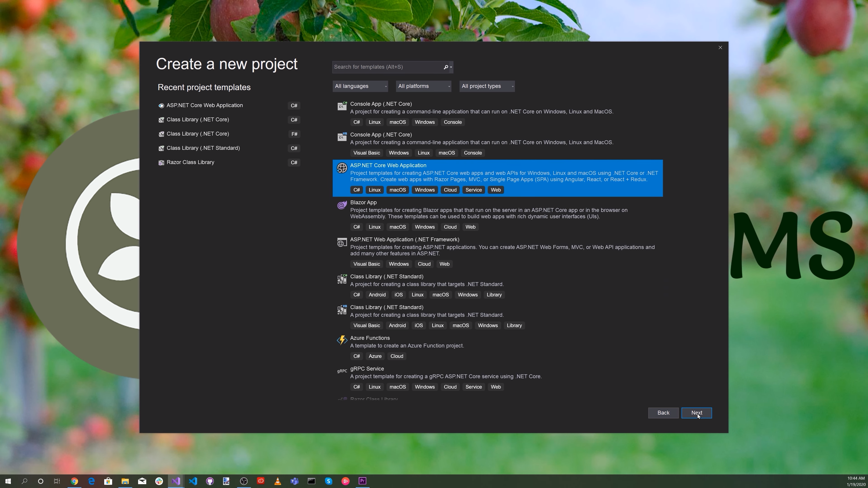Select the gRPC Service template title
868x488 pixels.
click(367, 369)
